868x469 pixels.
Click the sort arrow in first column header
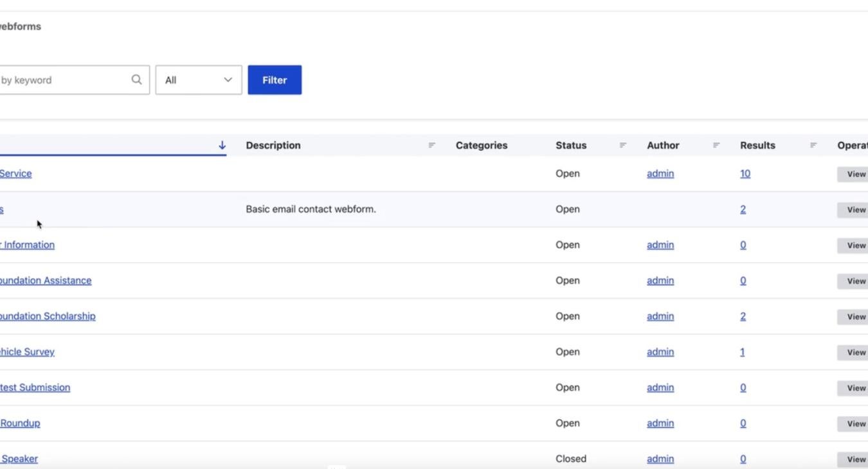[x=222, y=145]
